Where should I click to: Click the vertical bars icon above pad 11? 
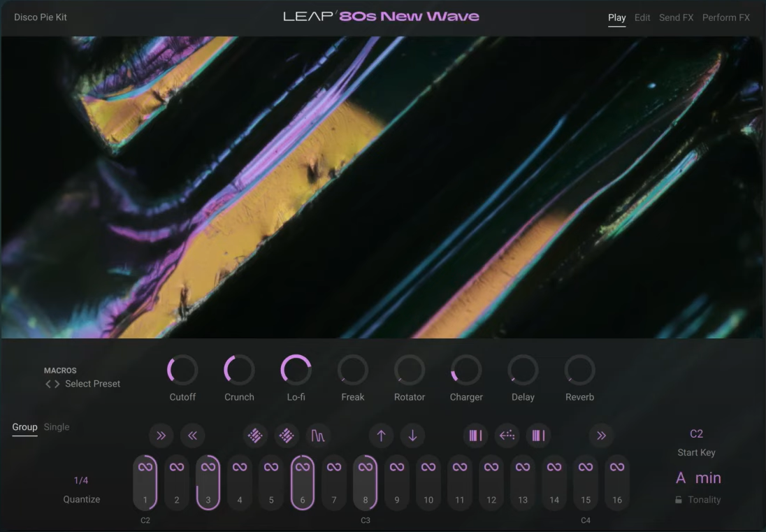point(475,436)
